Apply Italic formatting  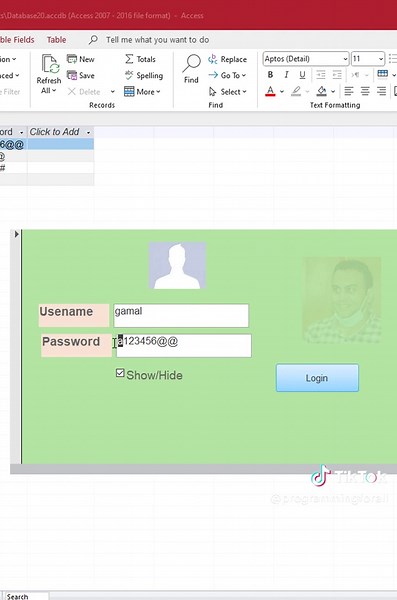(286, 75)
